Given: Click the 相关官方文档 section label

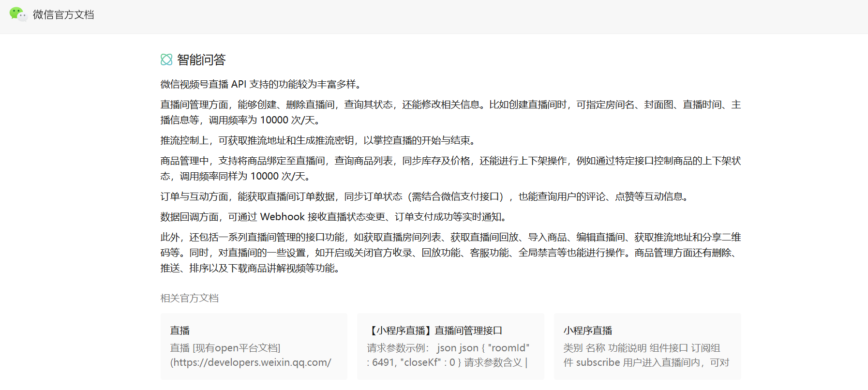Looking at the screenshot, I should [x=190, y=298].
